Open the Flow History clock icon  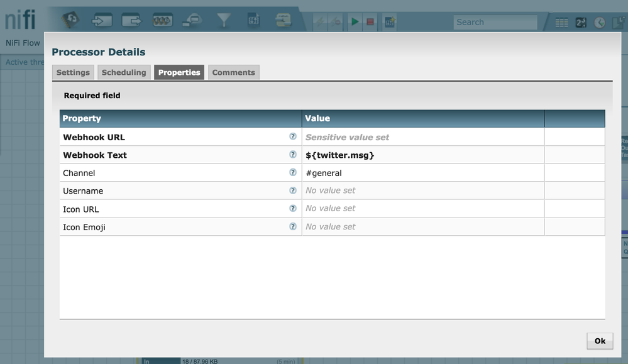coord(600,23)
